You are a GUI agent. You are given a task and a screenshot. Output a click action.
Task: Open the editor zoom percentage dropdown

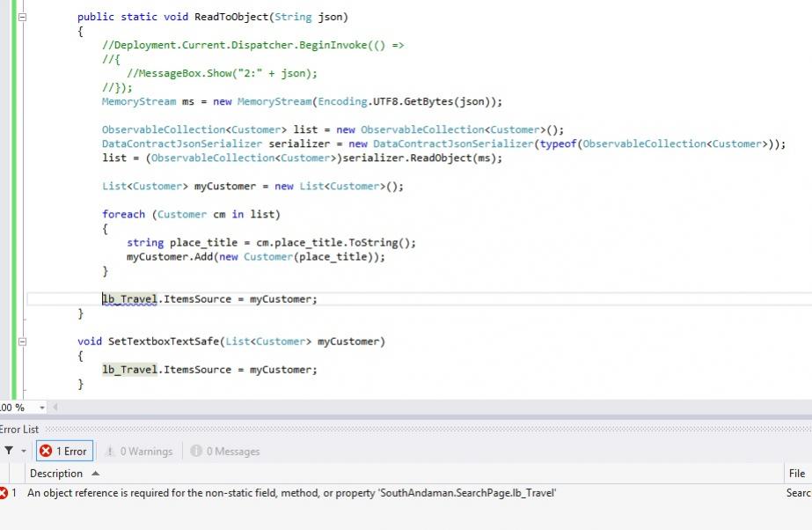pos(42,408)
